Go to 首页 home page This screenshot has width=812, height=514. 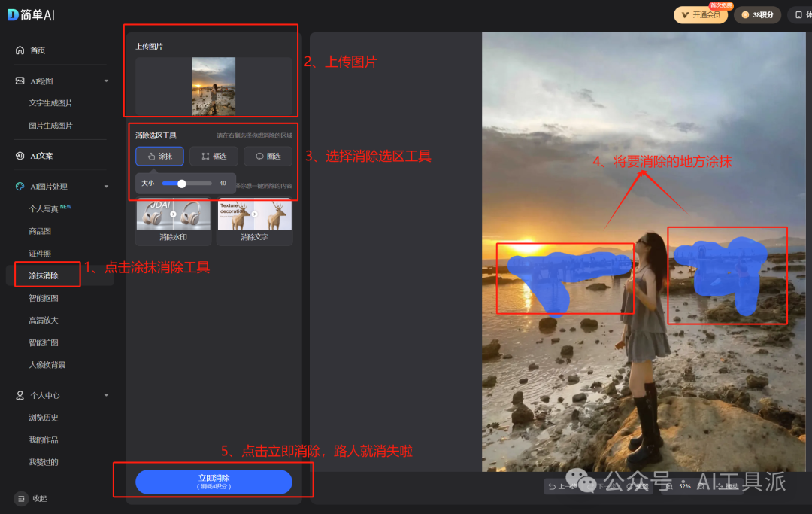pos(38,50)
